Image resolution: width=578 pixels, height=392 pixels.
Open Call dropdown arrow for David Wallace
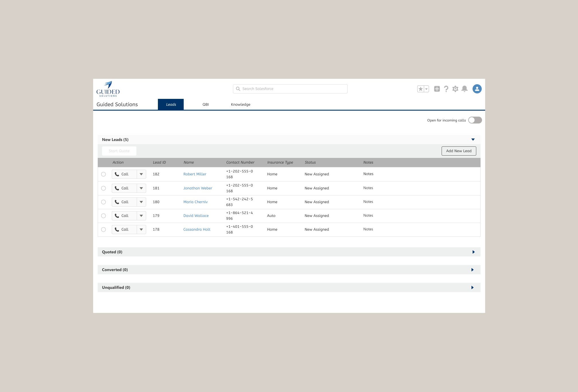coord(141,216)
